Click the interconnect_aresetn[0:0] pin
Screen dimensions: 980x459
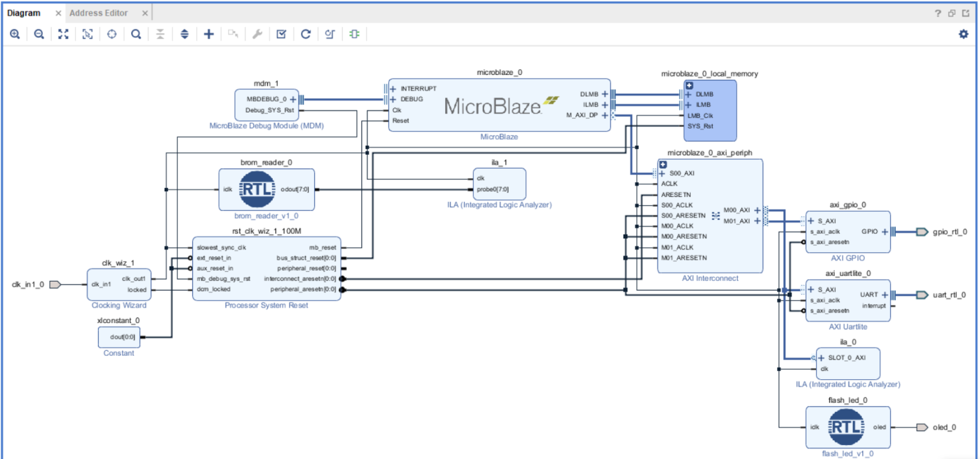coord(300,279)
